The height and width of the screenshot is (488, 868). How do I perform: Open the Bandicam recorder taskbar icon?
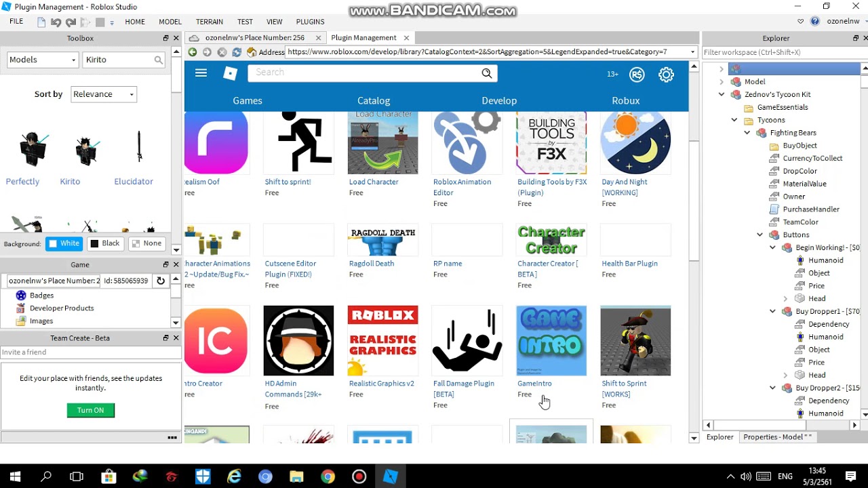pos(359,476)
